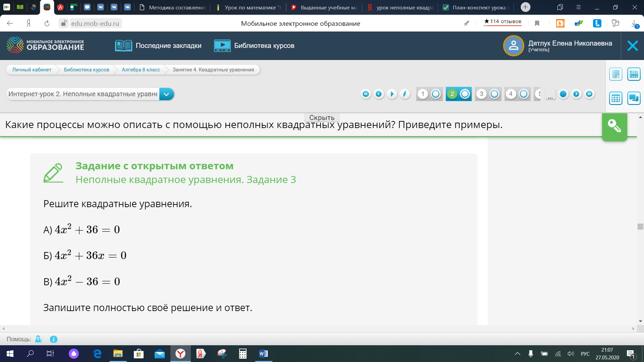Viewport: 644px width, 362px height.
Task: Open browser downloads arrow in toolbar
Action: pos(634,23)
